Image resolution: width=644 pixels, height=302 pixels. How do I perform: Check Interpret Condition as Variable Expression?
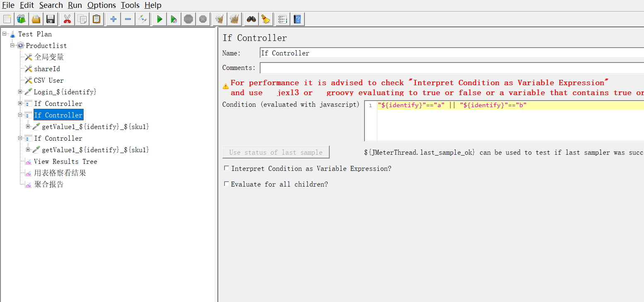point(227,168)
